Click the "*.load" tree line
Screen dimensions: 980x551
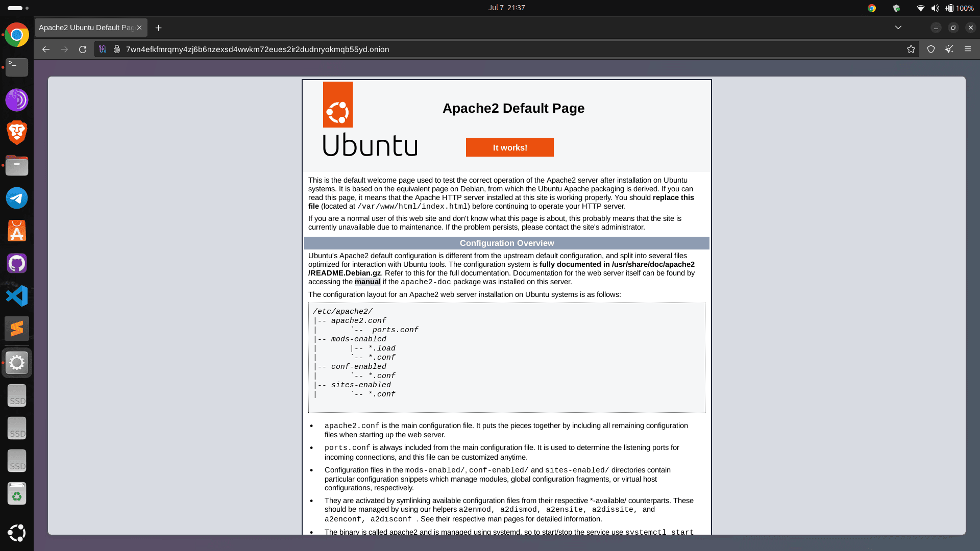coord(382,348)
